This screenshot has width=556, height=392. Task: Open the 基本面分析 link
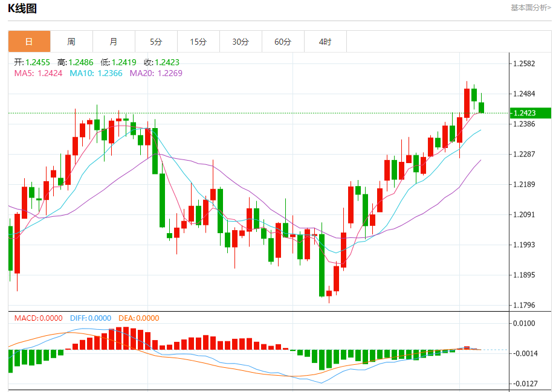[x=531, y=7]
